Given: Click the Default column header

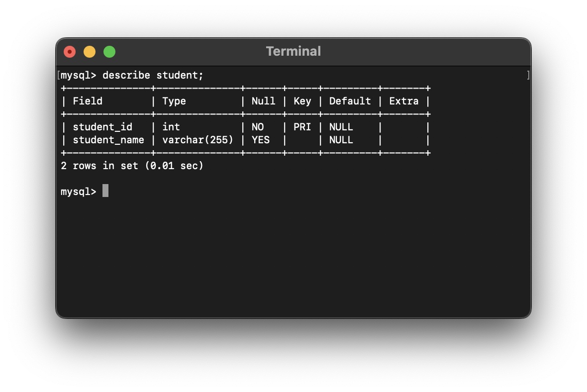Looking at the screenshot, I should point(349,101).
